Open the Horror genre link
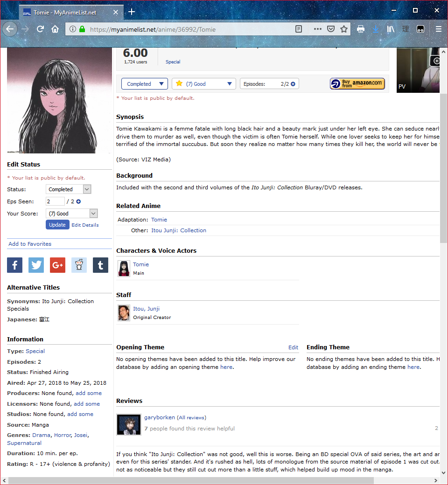Viewport: 448px width, 485px height. [x=63, y=435]
